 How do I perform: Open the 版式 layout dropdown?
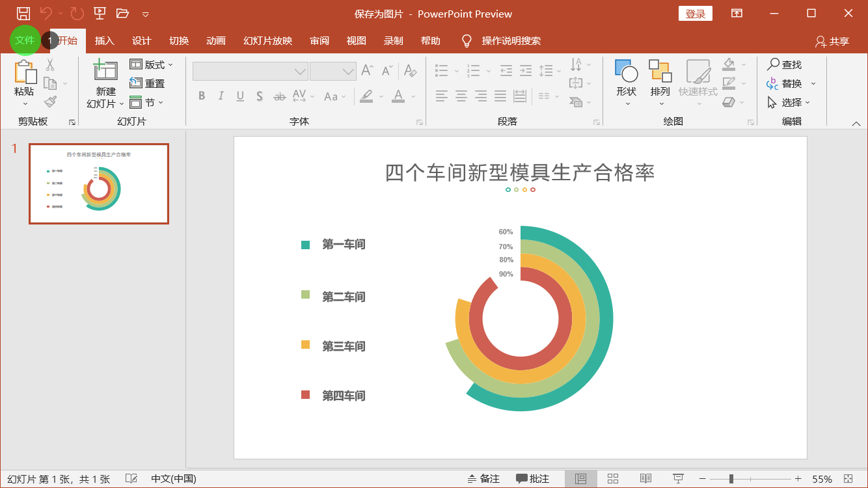pyautogui.click(x=152, y=64)
